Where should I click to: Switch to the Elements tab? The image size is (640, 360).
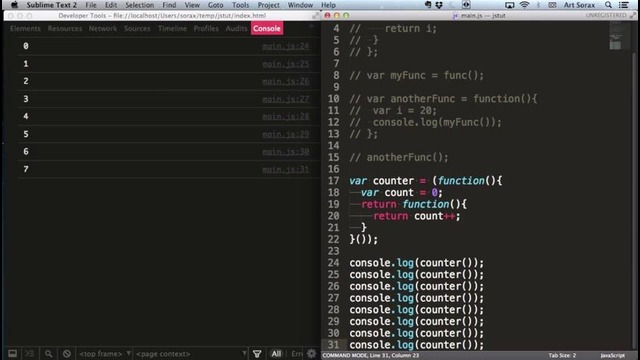coord(25,28)
